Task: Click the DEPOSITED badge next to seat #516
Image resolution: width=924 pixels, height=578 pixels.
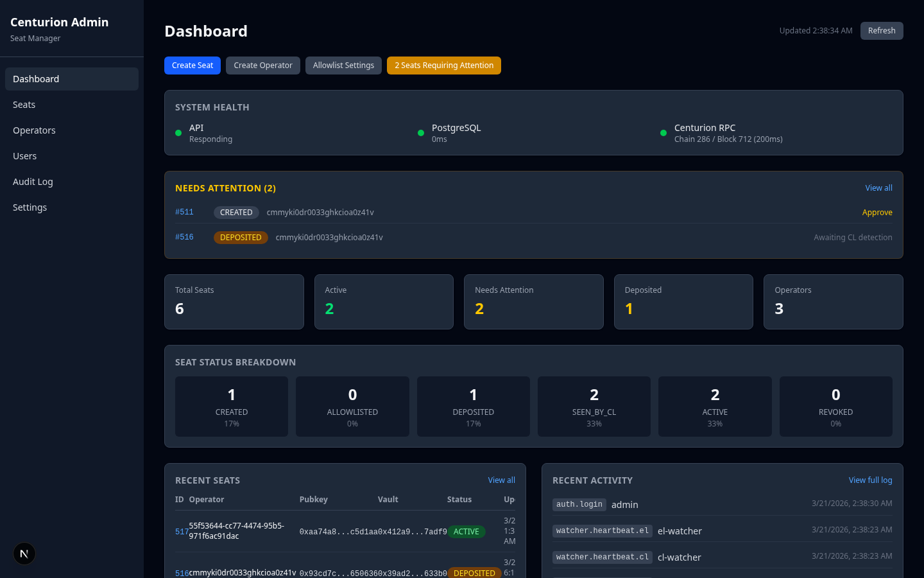Action: [241, 237]
